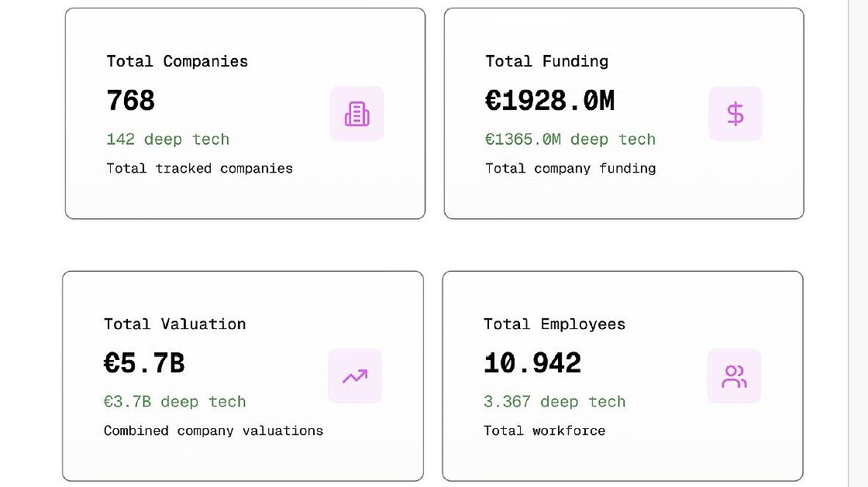Click the 'Total Valuation' card heading

pyautogui.click(x=174, y=324)
